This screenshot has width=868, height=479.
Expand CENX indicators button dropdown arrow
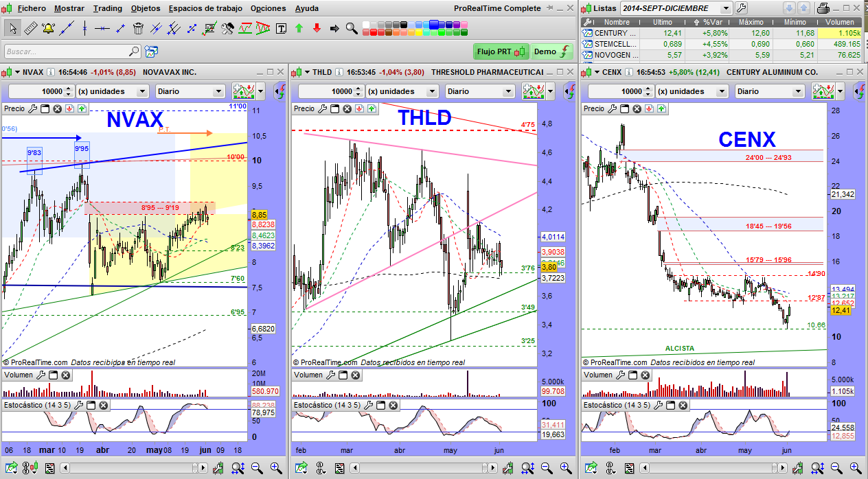(841, 91)
